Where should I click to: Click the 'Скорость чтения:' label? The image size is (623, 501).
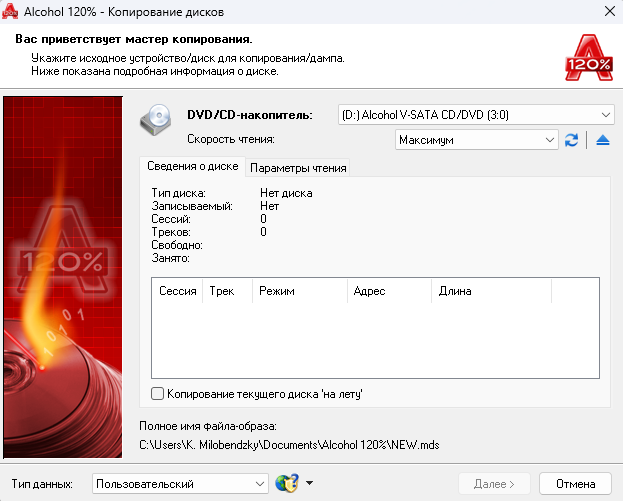231,139
